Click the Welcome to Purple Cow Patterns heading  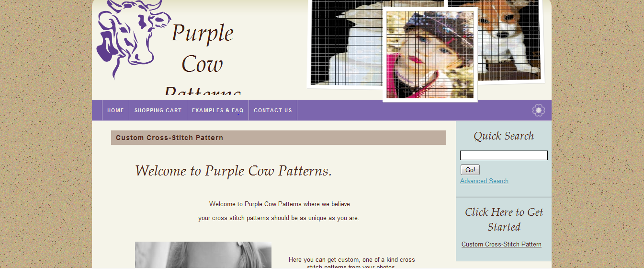[x=233, y=171]
